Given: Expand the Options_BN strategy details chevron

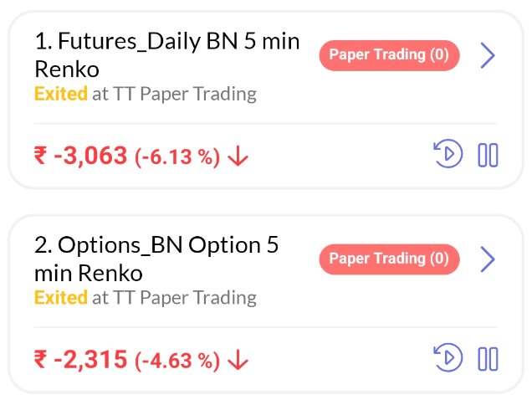Looking at the screenshot, I should coord(489,259).
